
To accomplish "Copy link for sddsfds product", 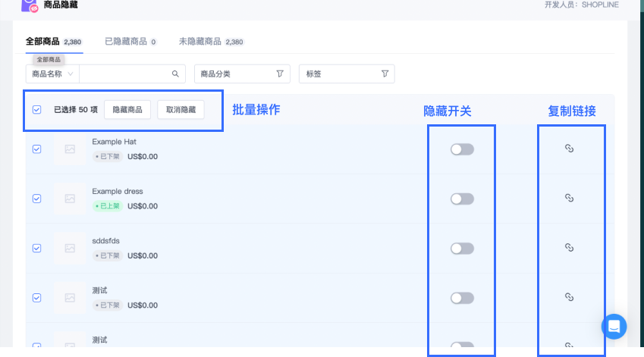I will pos(569,248).
